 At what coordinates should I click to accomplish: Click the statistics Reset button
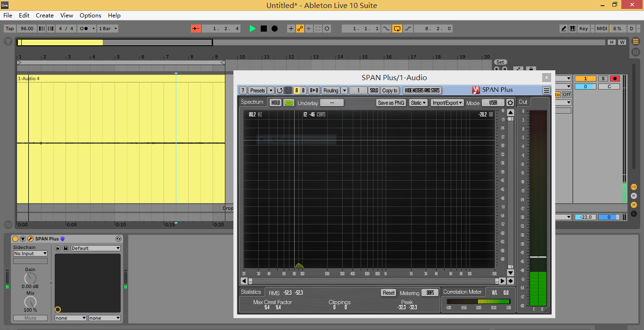coord(388,293)
